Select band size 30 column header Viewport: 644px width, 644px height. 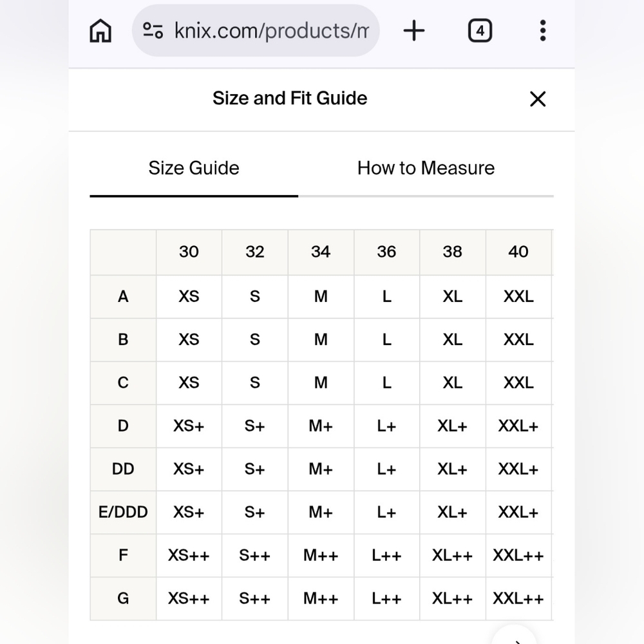click(x=189, y=252)
